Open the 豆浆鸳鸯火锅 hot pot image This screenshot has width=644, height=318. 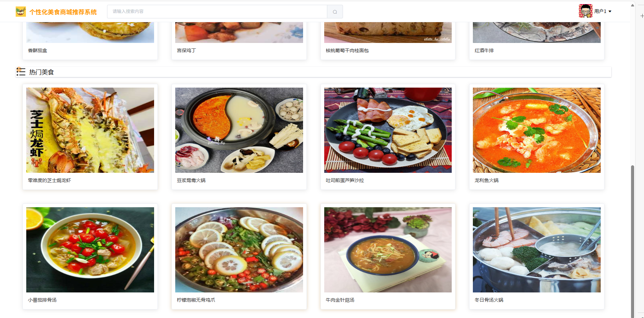tap(239, 130)
